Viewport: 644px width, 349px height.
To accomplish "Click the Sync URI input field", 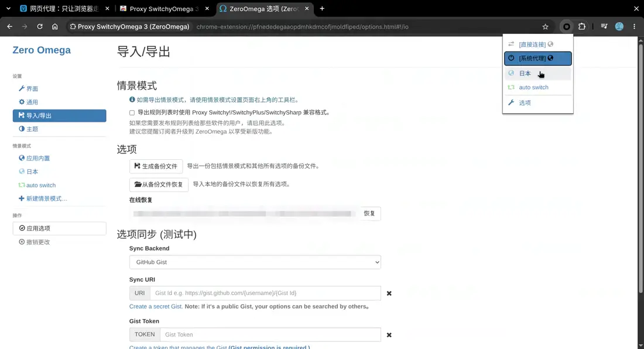I will 265,293.
